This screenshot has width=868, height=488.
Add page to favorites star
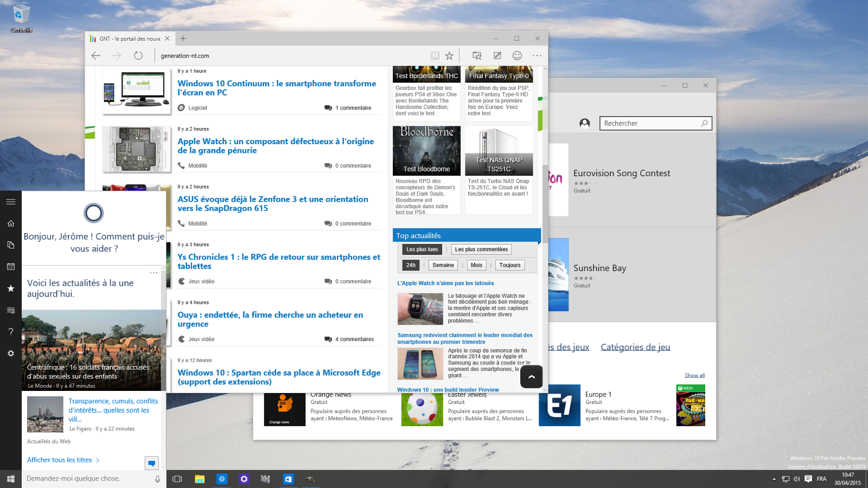pos(449,55)
